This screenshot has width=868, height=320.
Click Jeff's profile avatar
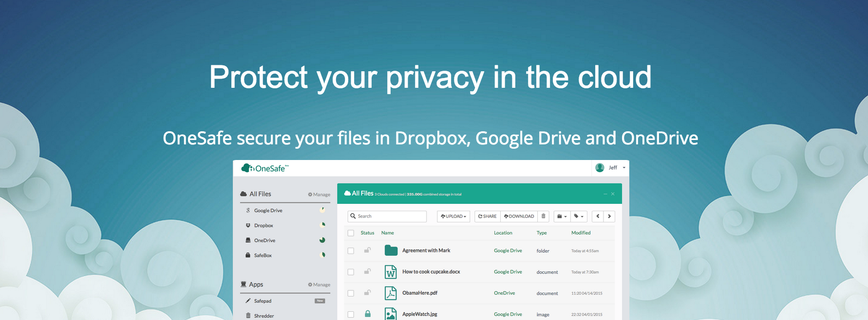600,168
